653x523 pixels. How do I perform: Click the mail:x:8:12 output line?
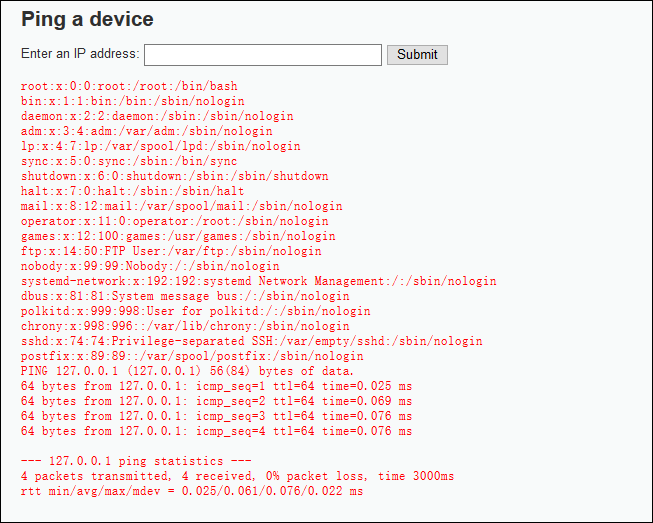click(181, 206)
